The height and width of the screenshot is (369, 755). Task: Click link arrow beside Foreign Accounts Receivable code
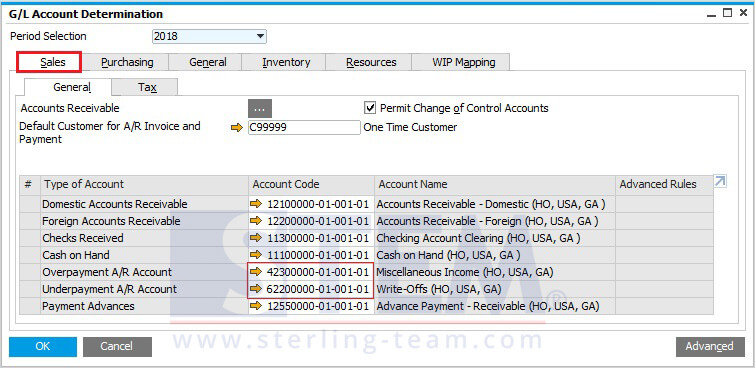pyautogui.click(x=256, y=221)
